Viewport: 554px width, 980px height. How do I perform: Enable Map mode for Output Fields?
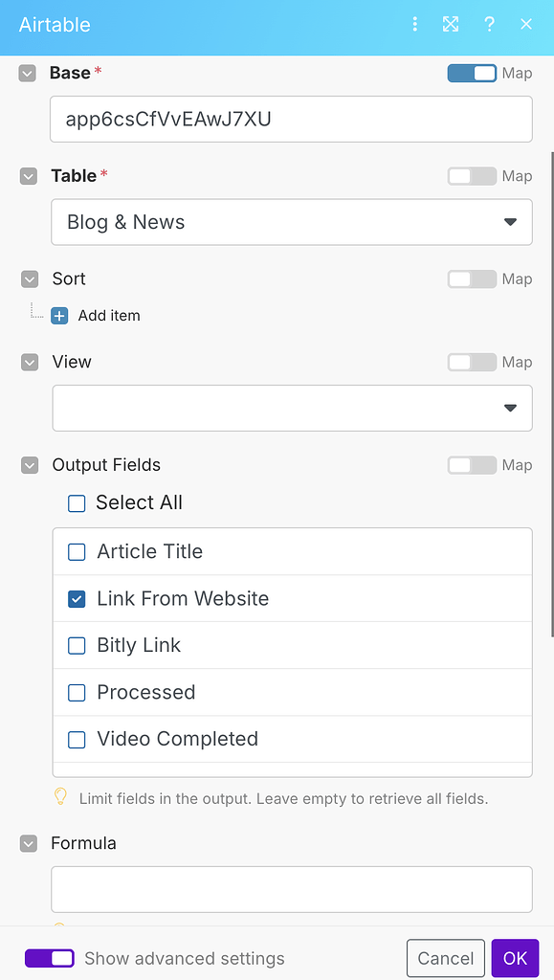coord(472,465)
